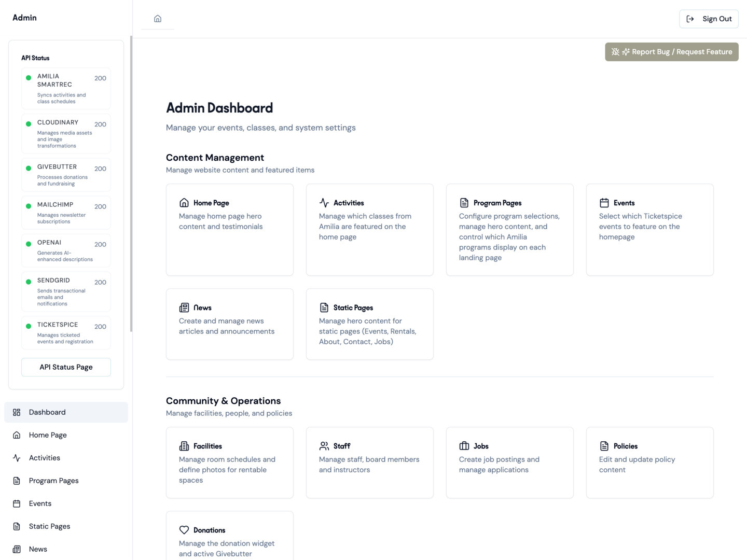Click the building icon on the Facilities card
The height and width of the screenshot is (560, 747).
184,446
